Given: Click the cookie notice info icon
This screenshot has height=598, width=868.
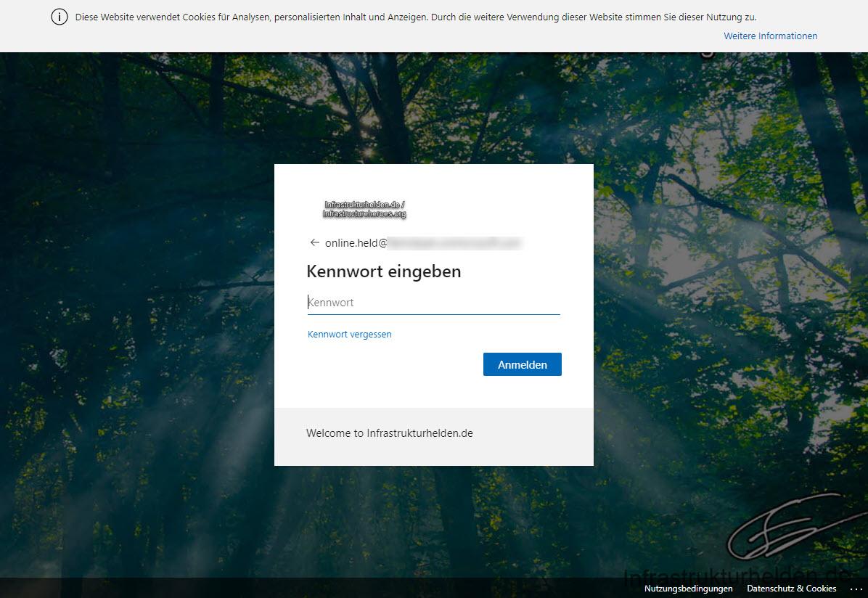Looking at the screenshot, I should 60,17.
